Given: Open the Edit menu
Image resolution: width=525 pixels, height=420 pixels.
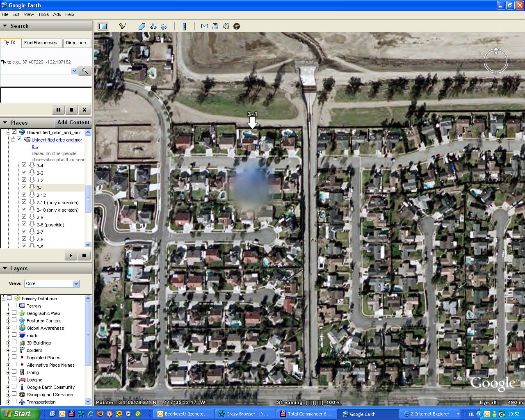Looking at the screenshot, I should pyautogui.click(x=16, y=14).
